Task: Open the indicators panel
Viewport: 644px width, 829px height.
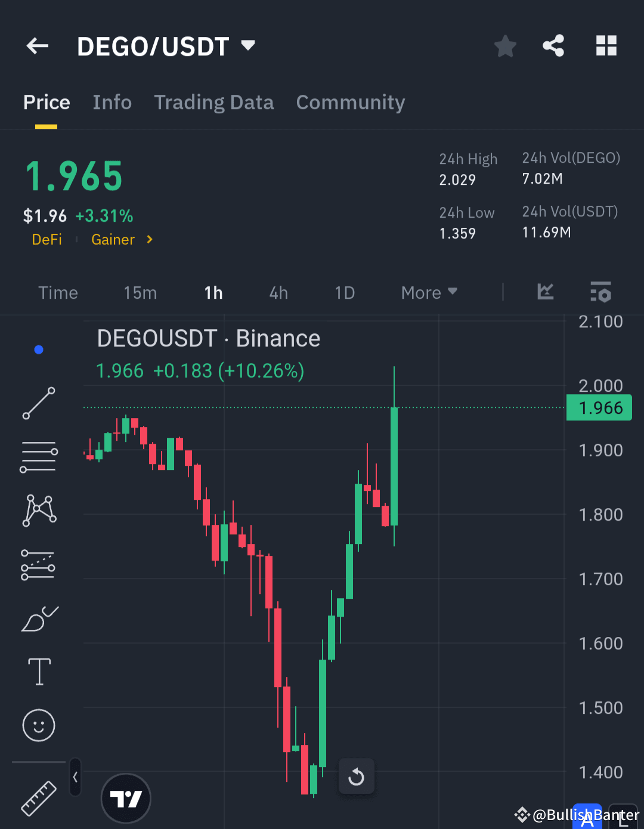Action: (x=545, y=292)
